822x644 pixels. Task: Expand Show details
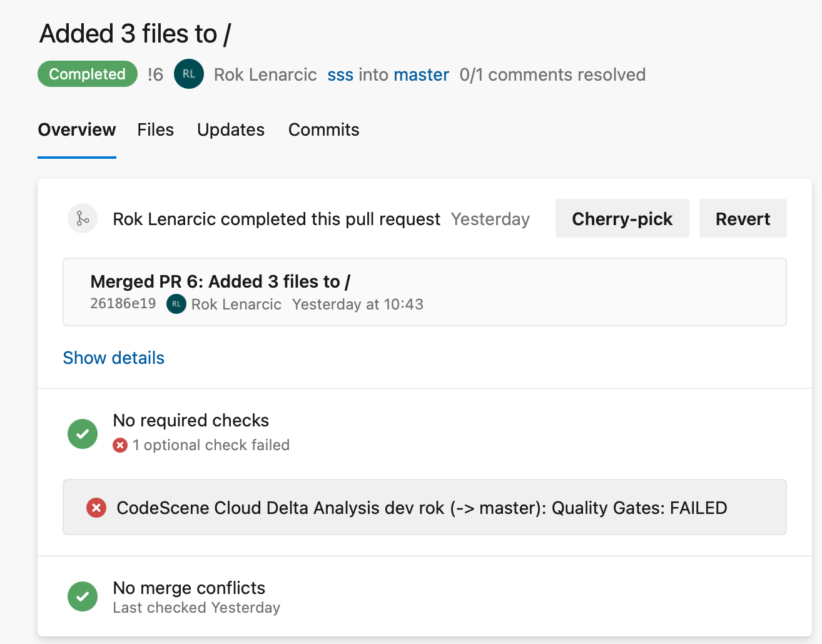tap(114, 358)
